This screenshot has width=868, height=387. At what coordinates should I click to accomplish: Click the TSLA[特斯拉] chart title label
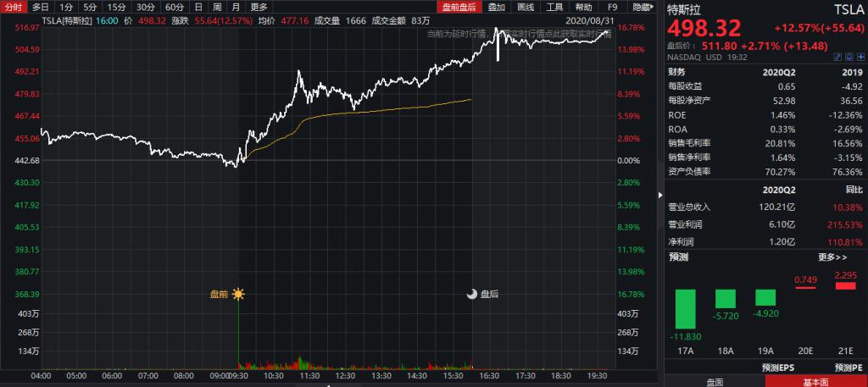pyautogui.click(x=66, y=20)
